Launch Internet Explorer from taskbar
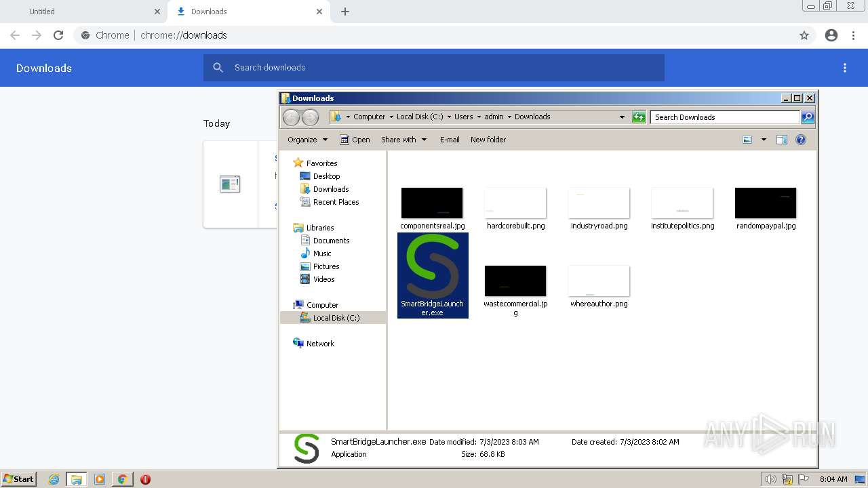 coord(54,479)
